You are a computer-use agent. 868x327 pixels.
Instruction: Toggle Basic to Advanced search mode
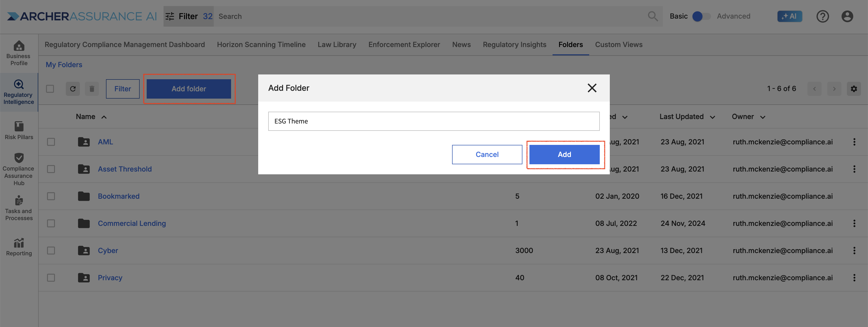(701, 16)
